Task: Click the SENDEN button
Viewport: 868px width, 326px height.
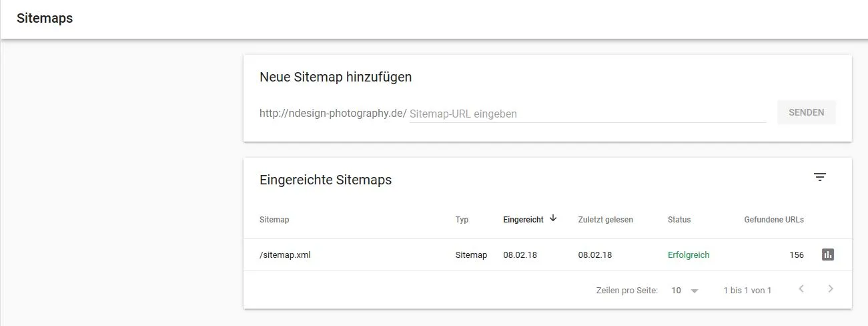Action: pyautogui.click(x=806, y=112)
